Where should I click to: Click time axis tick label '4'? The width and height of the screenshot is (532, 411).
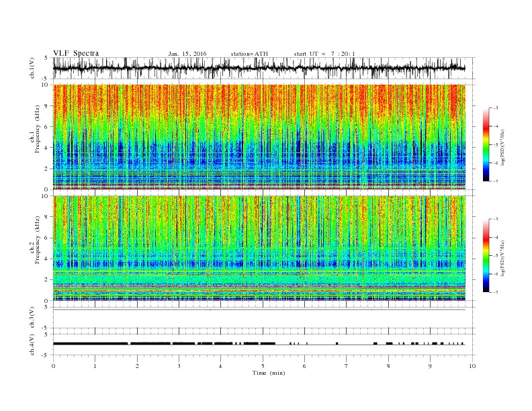click(x=220, y=366)
